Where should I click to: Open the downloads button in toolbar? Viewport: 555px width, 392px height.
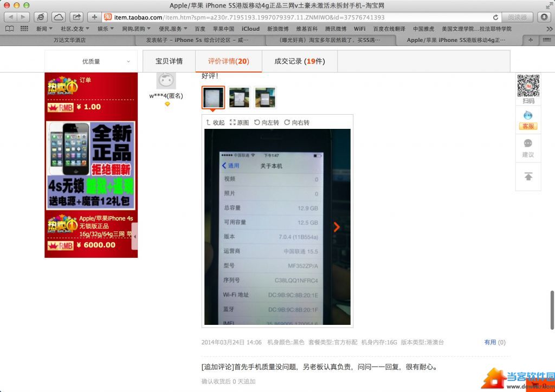click(x=544, y=17)
